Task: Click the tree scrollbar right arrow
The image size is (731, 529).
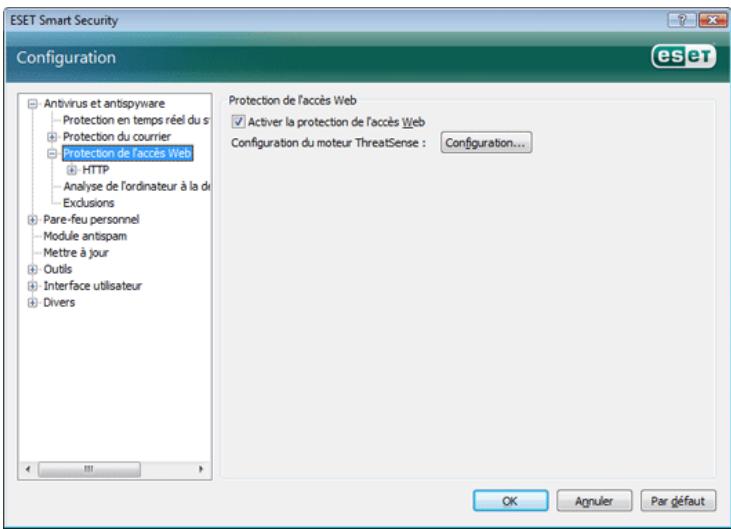Action: coord(201,469)
